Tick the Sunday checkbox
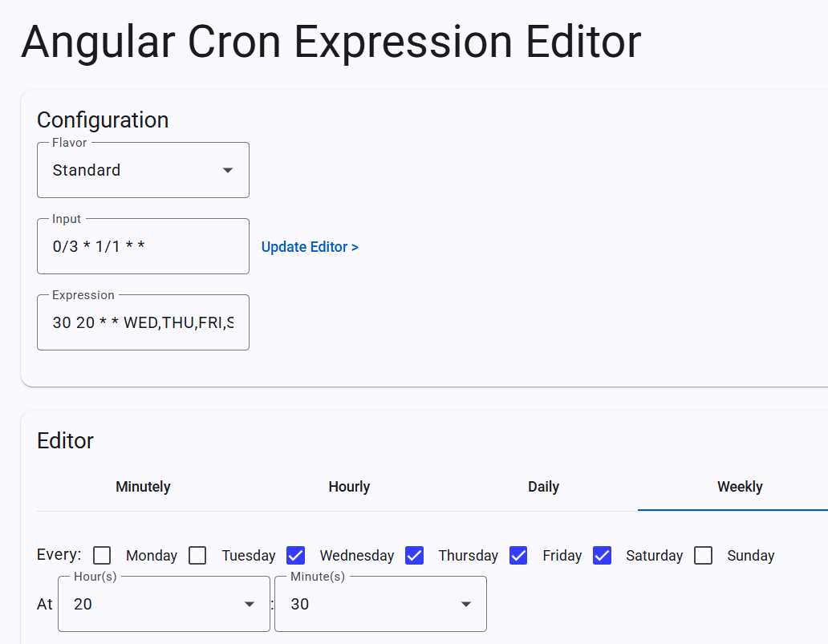 click(703, 555)
